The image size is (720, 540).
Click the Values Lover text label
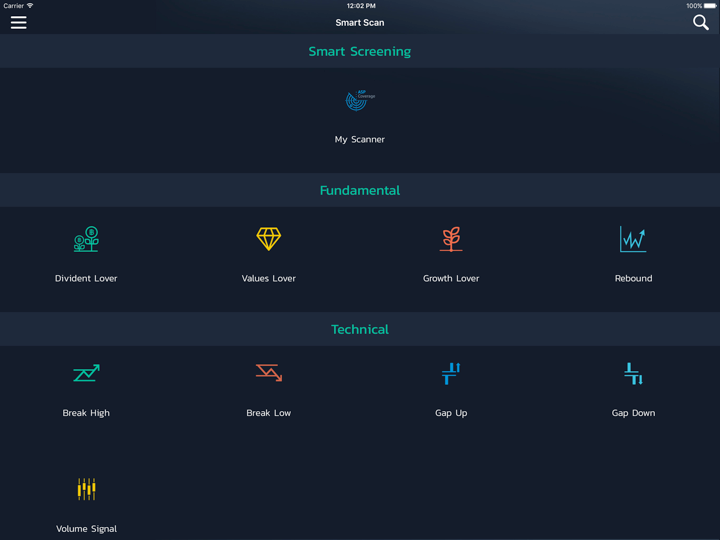point(269,279)
